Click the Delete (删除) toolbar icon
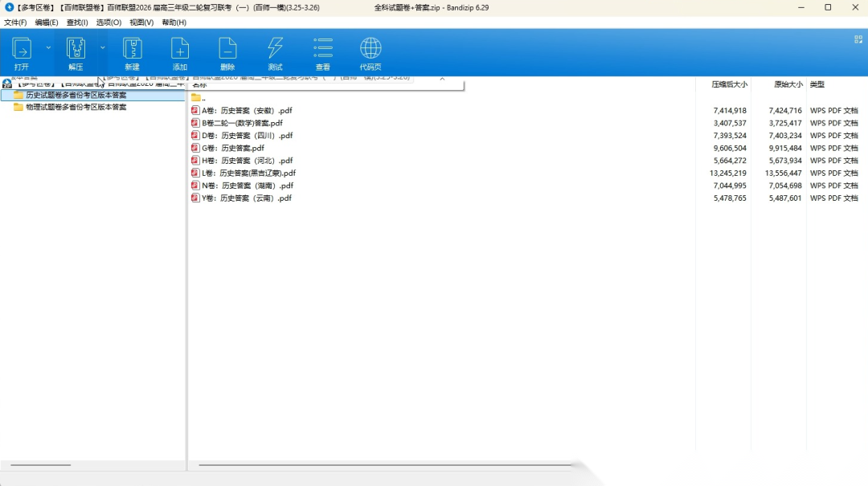The height and width of the screenshot is (486, 868). pyautogui.click(x=227, y=48)
